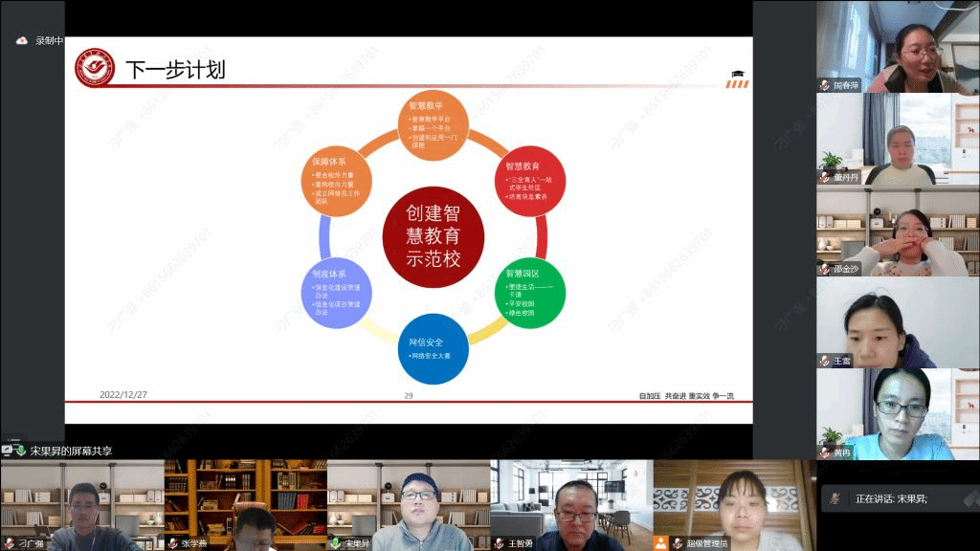Click the blue 网信安全 circle
Image resolution: width=980 pixels, height=551 pixels.
point(433,348)
